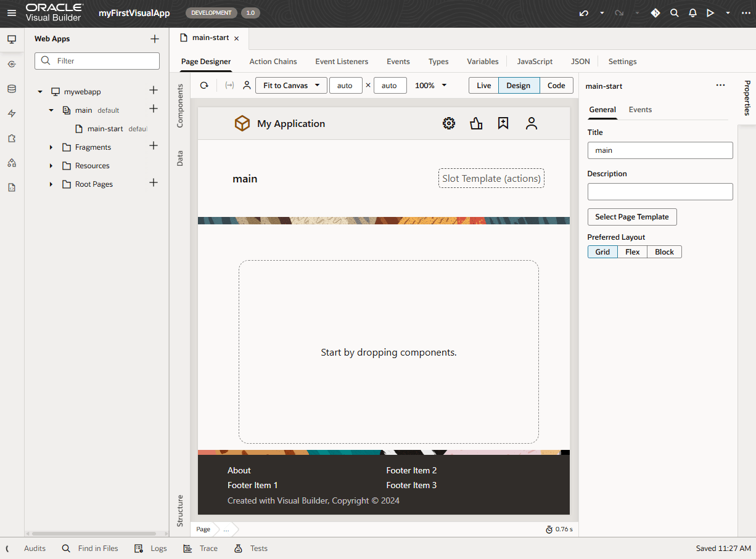Select the Business Objects database icon
Image resolution: width=756 pixels, height=559 pixels.
click(x=12, y=88)
